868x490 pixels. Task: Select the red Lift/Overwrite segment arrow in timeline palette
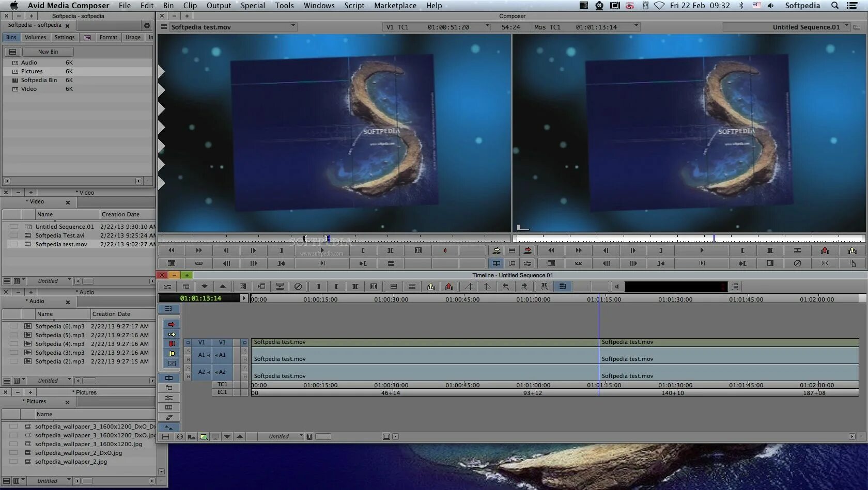point(172,324)
